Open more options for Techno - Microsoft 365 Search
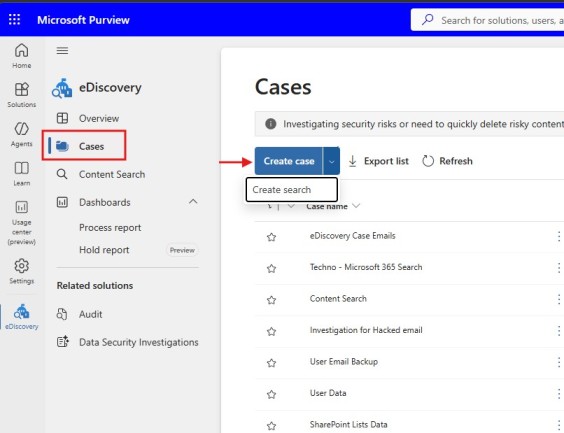This screenshot has width=564, height=433. pos(559,268)
